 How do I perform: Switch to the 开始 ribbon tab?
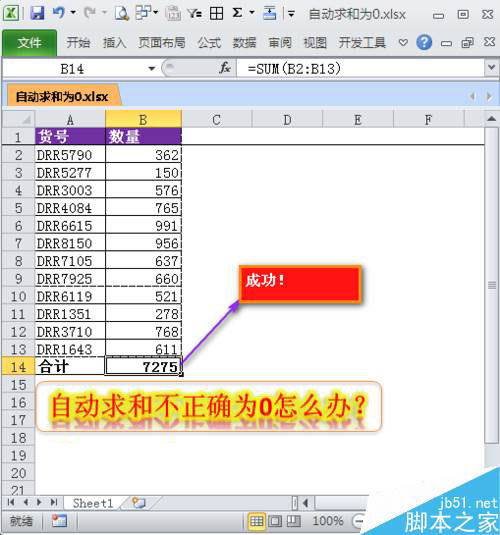pyautogui.click(x=78, y=43)
